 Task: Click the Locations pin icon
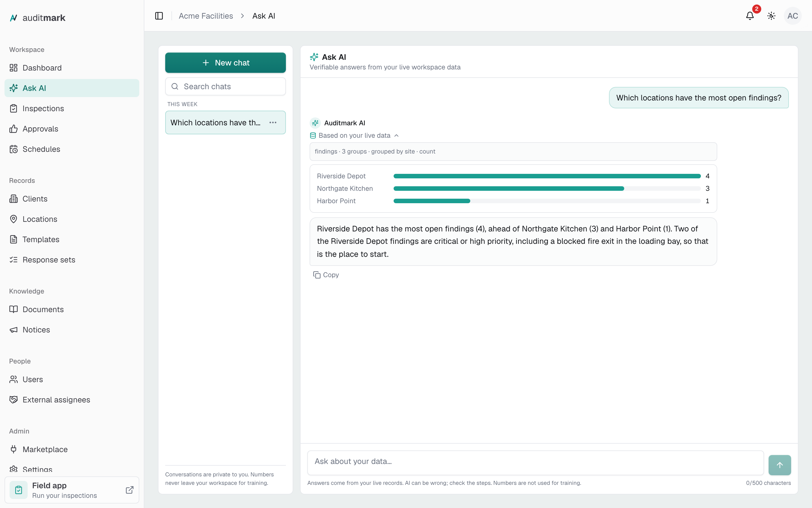pos(14,219)
